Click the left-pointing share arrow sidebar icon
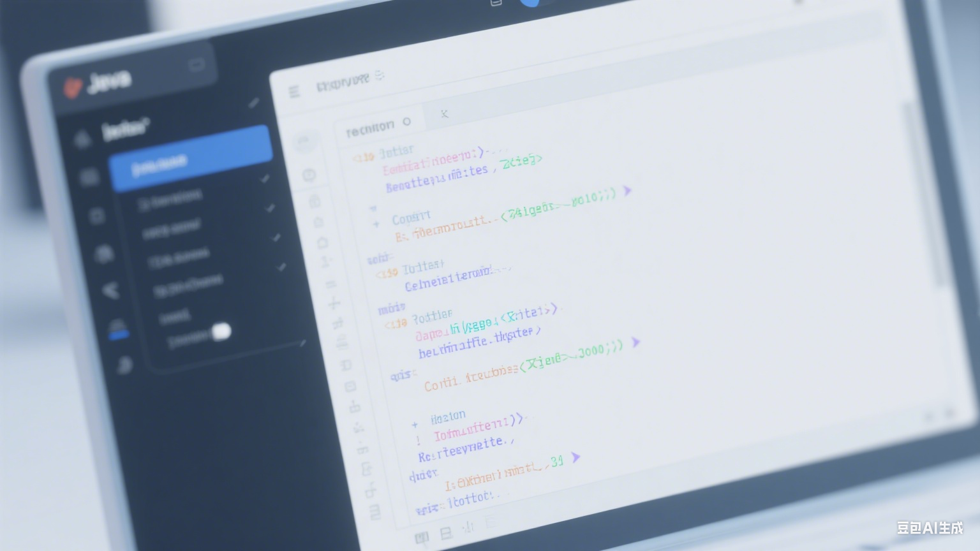Screen dimensions: 980x551 [x=110, y=291]
